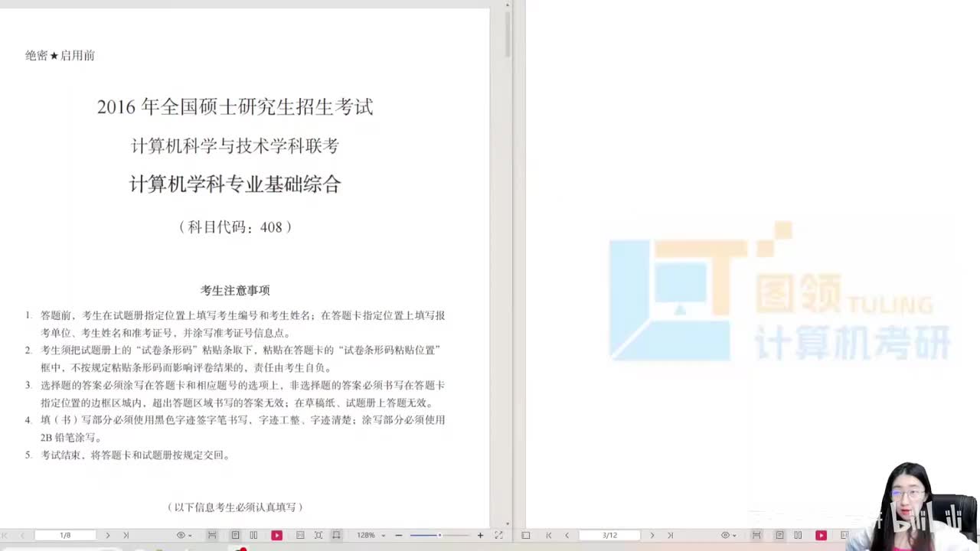Click the line 2016 年全国硕士研究生招生考试
The height and width of the screenshot is (551, 980).
(x=235, y=107)
